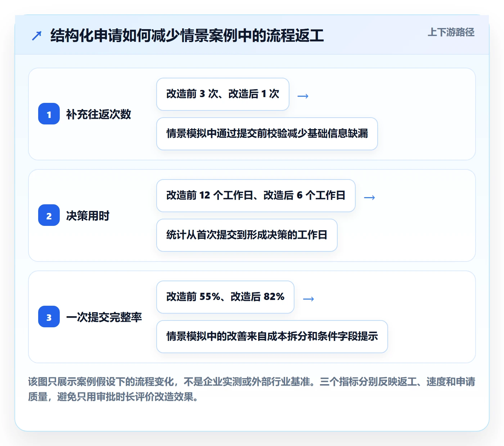
Task: Click the arrow next to 改造后 6 个工作日
Action: pyautogui.click(x=370, y=197)
